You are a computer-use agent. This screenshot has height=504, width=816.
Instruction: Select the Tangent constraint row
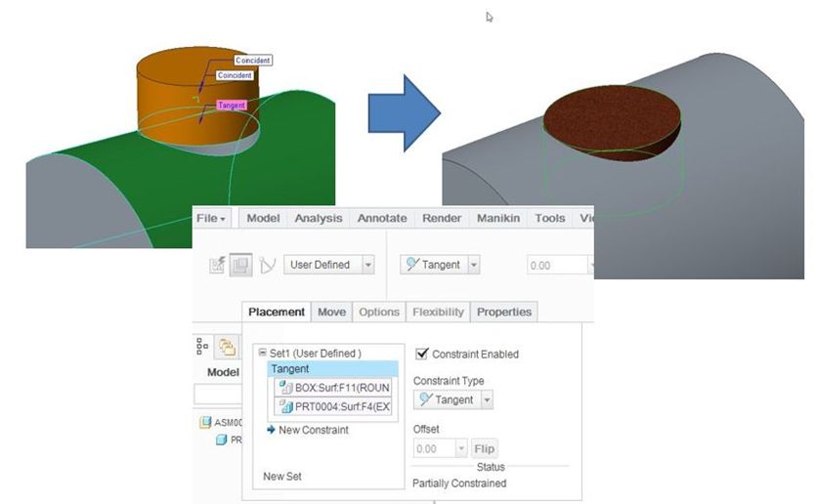pos(332,369)
